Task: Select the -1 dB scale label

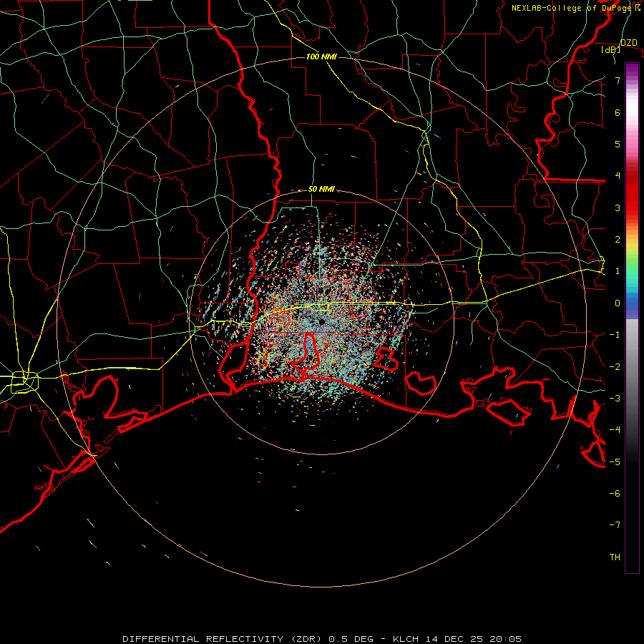Action: click(x=615, y=335)
